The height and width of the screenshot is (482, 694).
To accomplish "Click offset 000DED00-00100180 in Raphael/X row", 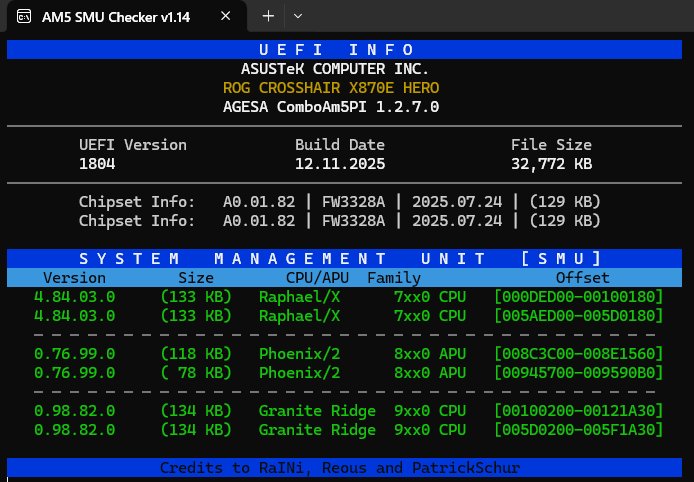I will [x=579, y=297].
